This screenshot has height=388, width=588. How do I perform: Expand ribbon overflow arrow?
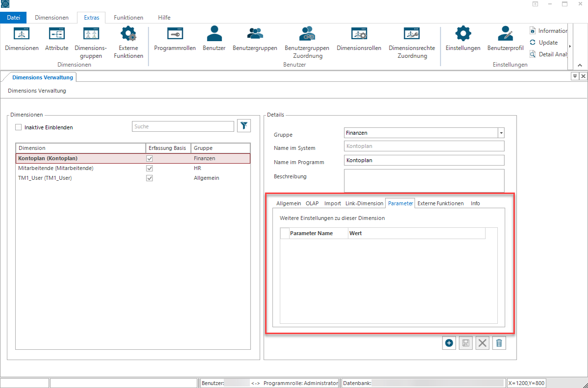(x=570, y=46)
